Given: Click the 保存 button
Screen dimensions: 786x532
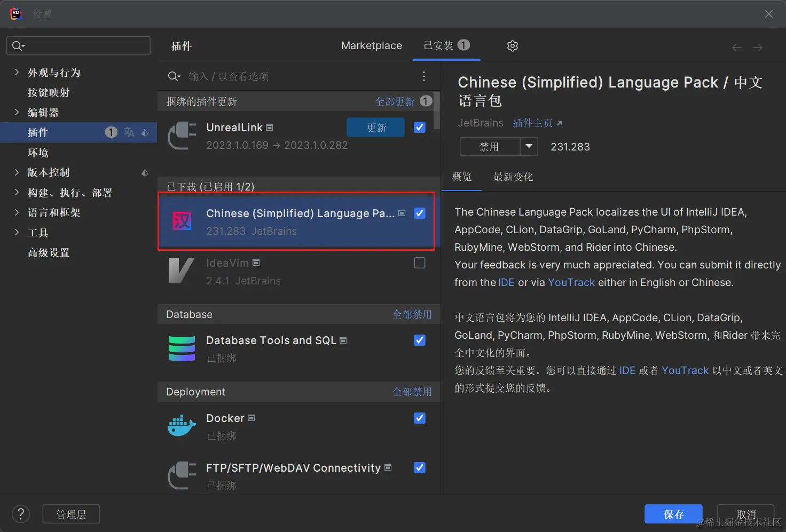Looking at the screenshot, I should coord(673,514).
